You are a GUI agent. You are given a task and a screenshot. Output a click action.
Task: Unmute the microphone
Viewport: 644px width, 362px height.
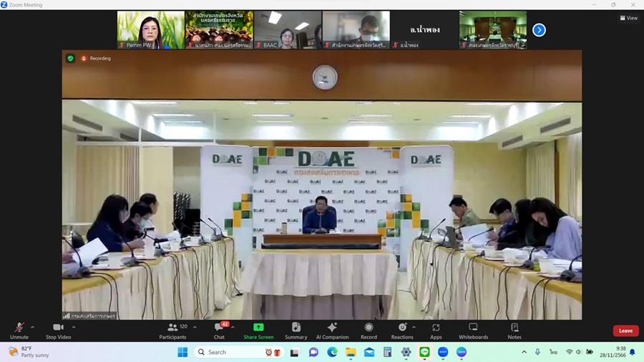click(x=19, y=331)
